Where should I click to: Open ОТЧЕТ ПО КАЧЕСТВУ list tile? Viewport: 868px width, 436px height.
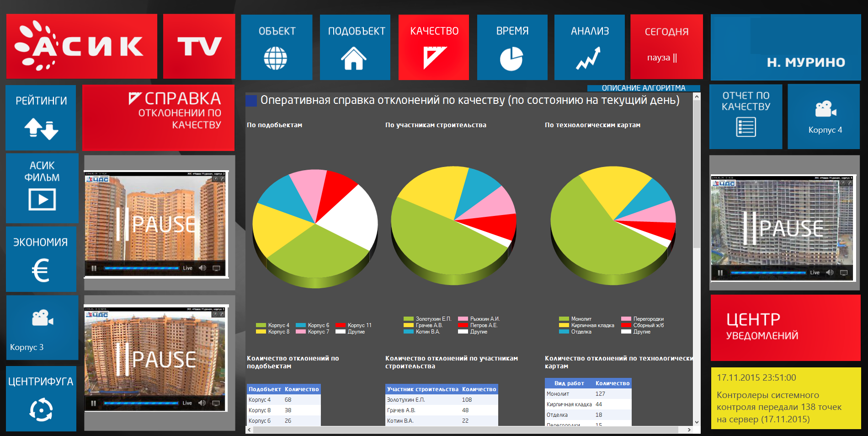[x=746, y=117]
